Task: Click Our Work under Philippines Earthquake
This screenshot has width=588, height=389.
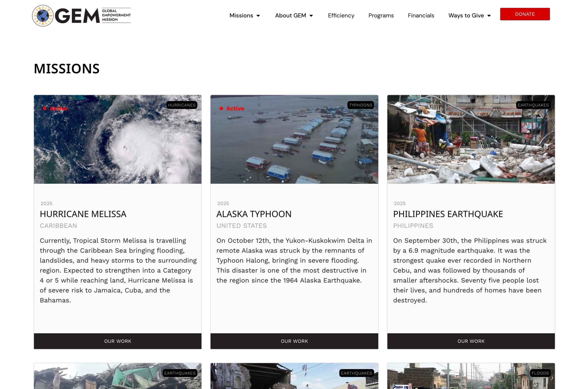Action: (471, 341)
